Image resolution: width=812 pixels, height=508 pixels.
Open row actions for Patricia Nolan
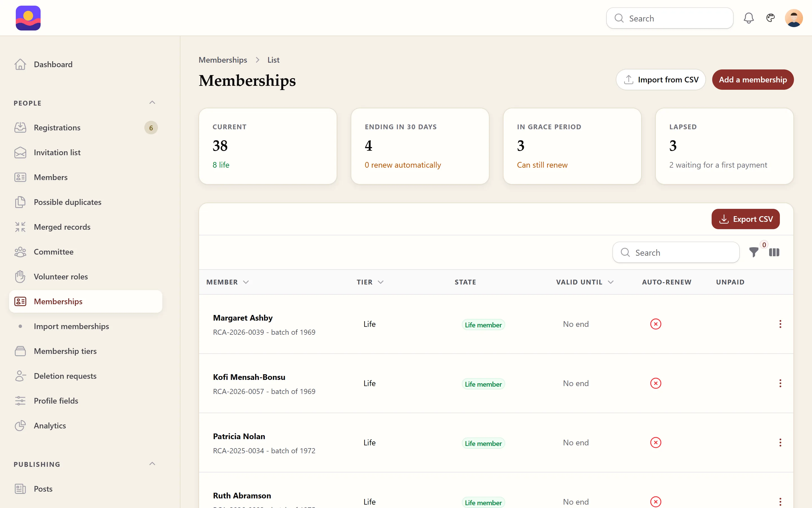click(780, 443)
